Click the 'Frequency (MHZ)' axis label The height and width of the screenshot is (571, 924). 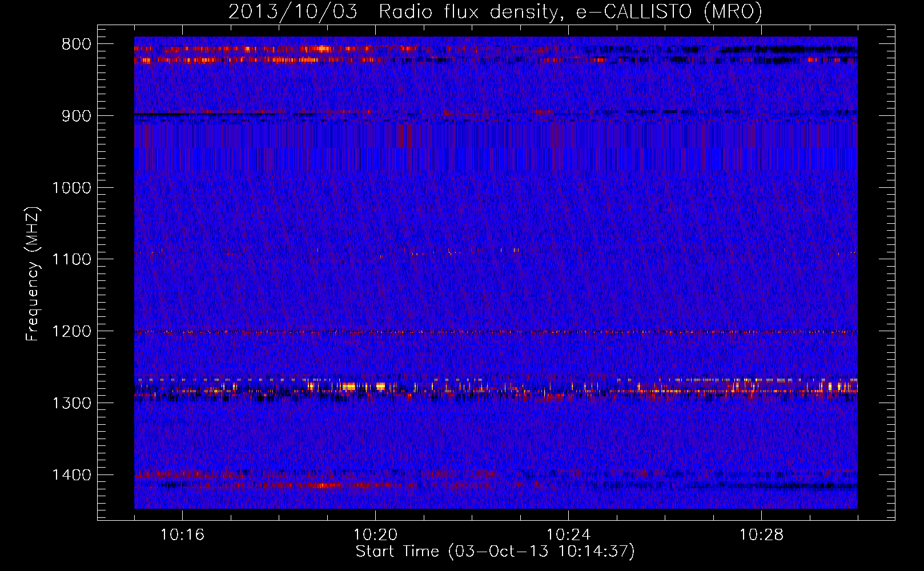click(33, 274)
